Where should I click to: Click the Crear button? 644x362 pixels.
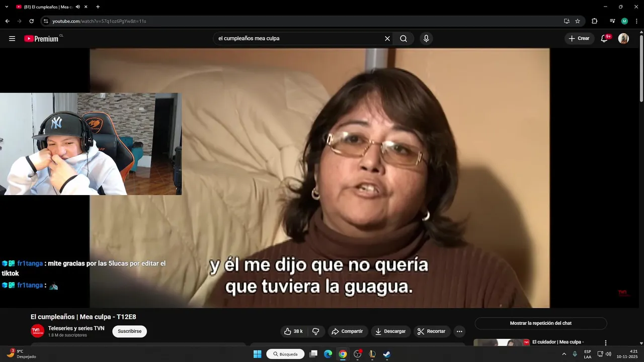tap(579, 39)
